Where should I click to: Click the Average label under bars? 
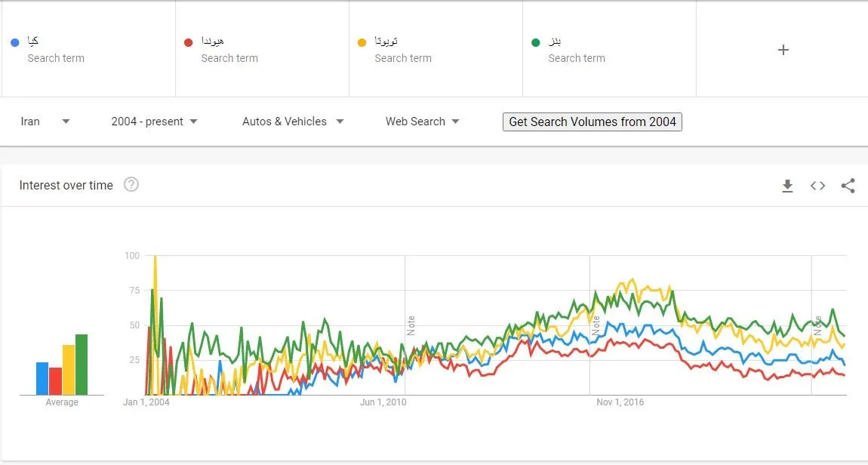coord(61,402)
